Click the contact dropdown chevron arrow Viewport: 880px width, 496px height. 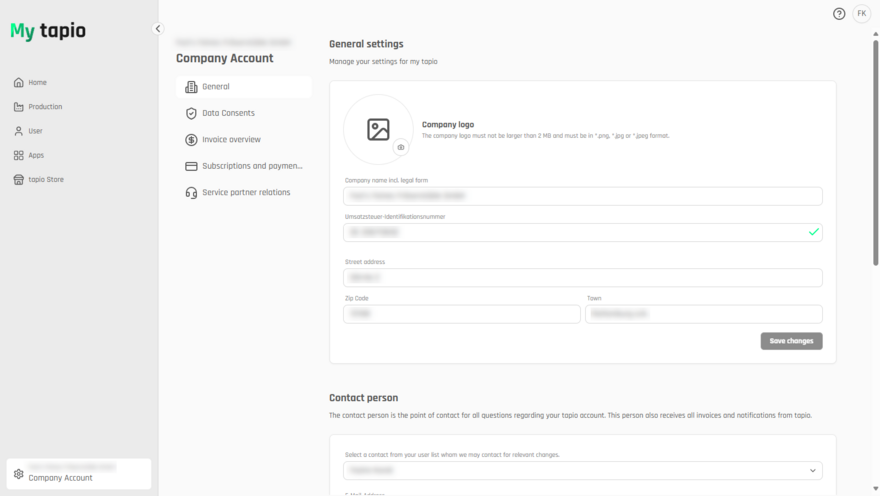813,471
